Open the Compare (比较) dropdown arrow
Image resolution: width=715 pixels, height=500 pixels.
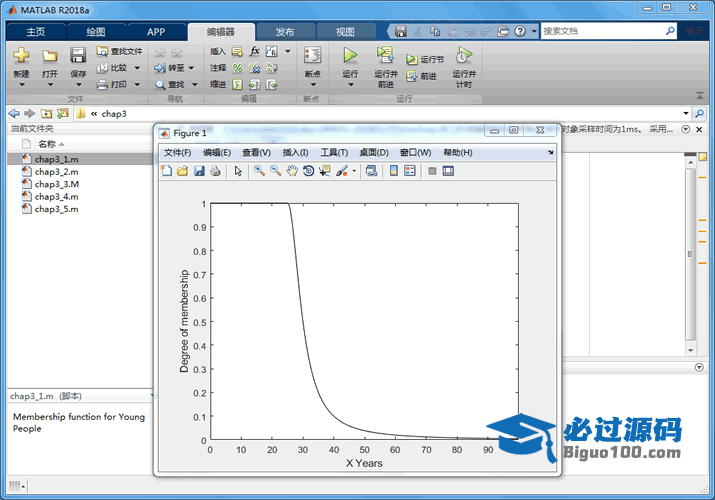point(137,68)
